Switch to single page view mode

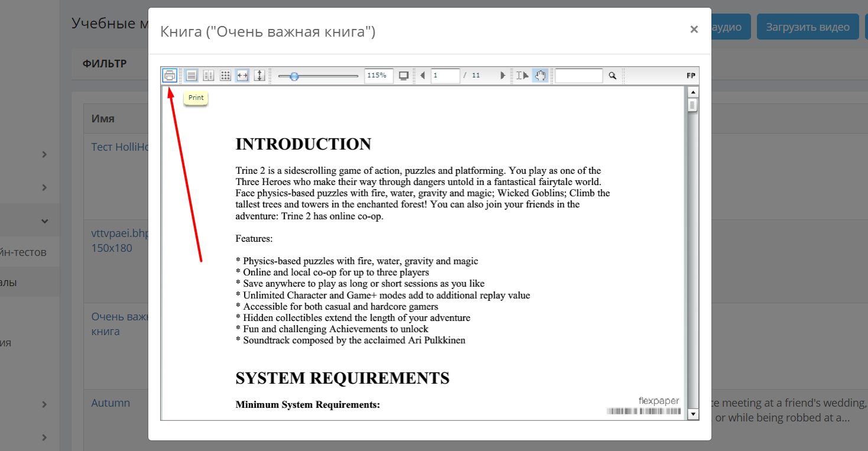pos(191,75)
